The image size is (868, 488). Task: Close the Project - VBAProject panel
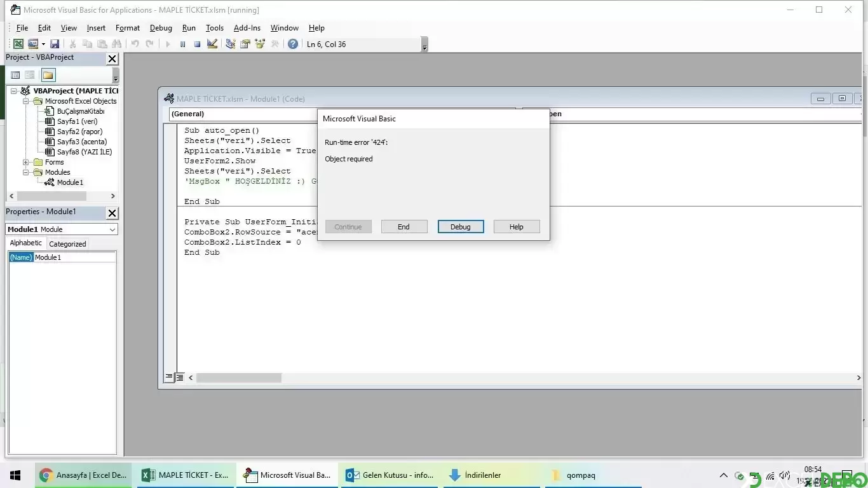tap(112, 58)
